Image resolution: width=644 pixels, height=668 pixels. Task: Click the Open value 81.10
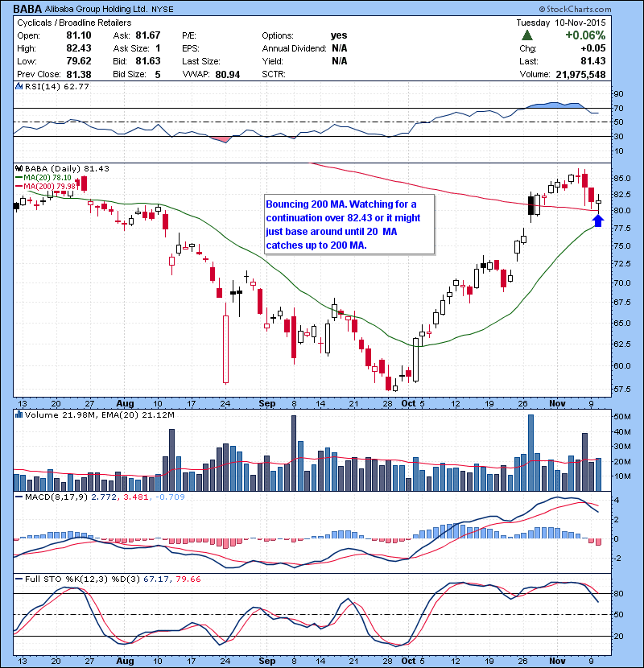79,35
